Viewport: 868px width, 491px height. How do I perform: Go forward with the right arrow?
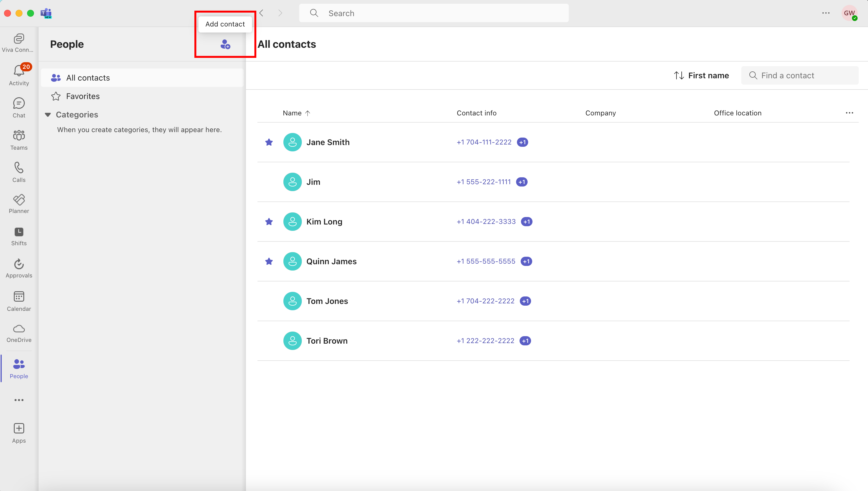280,13
